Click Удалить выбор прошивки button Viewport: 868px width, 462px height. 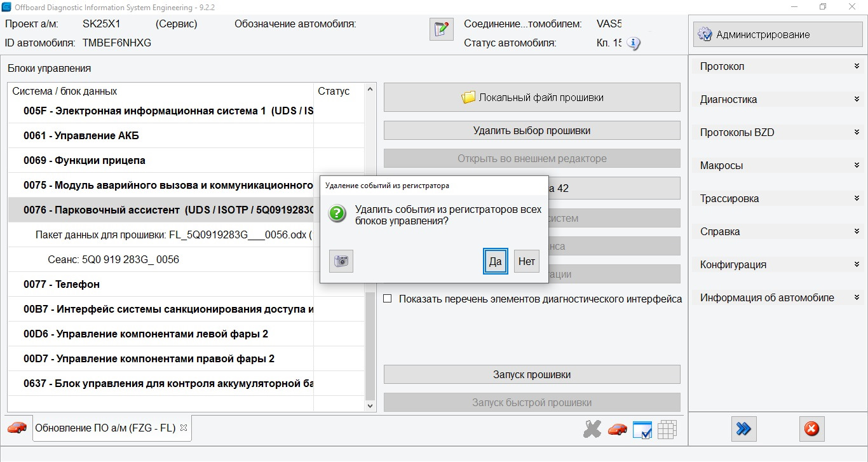coord(532,130)
